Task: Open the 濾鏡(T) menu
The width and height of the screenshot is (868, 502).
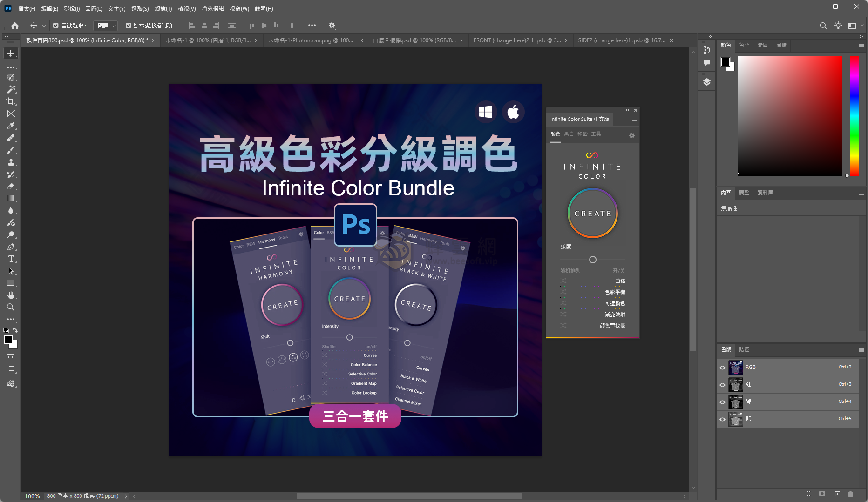Action: click(163, 8)
